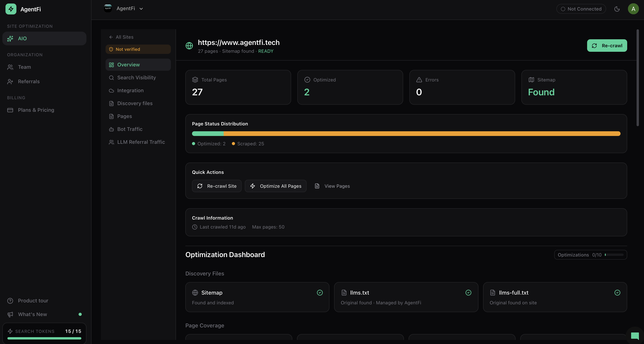Click the check mark on llms.txt card
Screen dimensions: 644x344
468,293
